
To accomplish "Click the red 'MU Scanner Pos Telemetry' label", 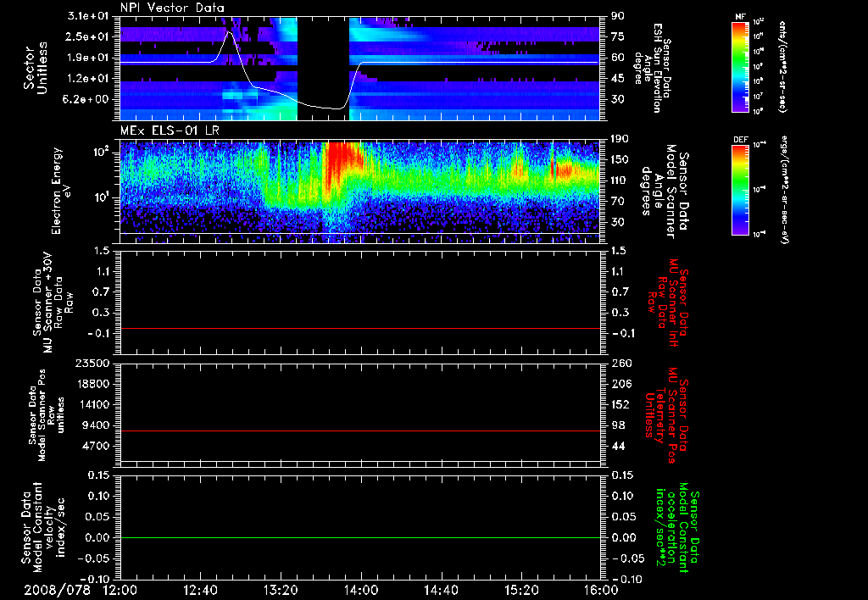I will (667, 415).
